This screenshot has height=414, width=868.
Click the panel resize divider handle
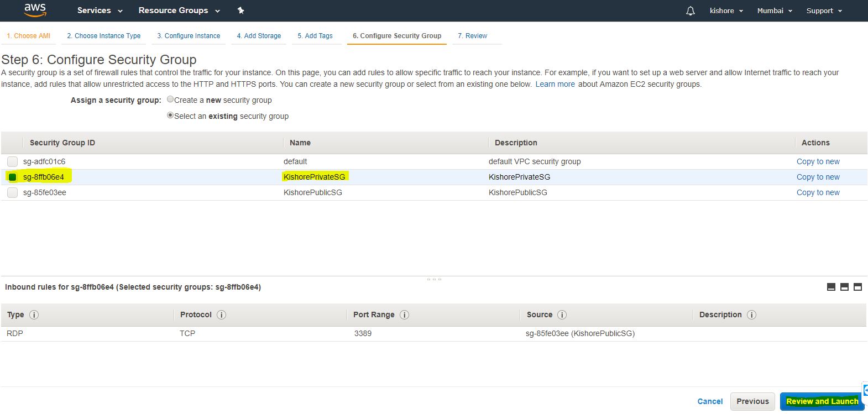coord(434,279)
